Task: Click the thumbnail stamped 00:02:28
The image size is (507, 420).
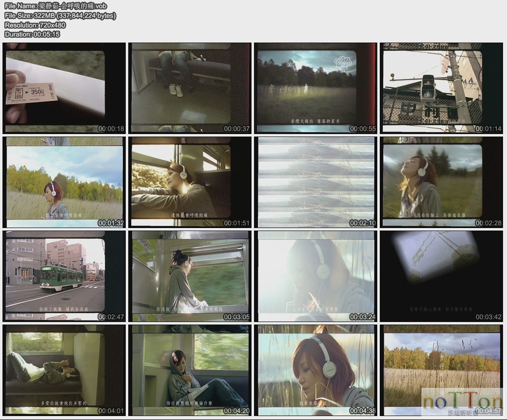Action: pos(441,183)
